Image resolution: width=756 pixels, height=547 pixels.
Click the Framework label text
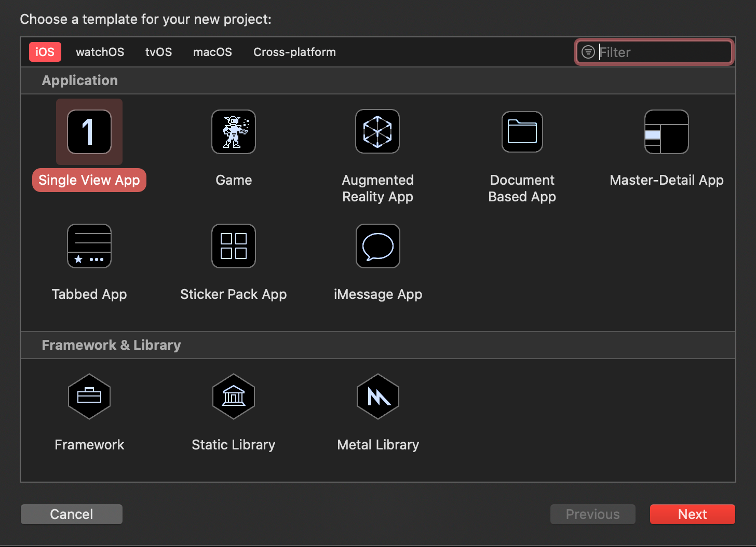(x=89, y=445)
